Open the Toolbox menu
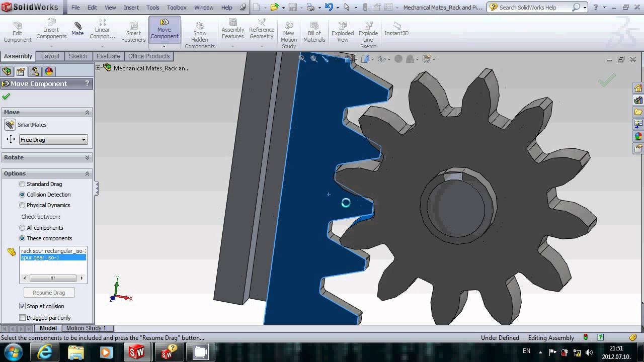The height and width of the screenshot is (362, 644). click(x=177, y=8)
